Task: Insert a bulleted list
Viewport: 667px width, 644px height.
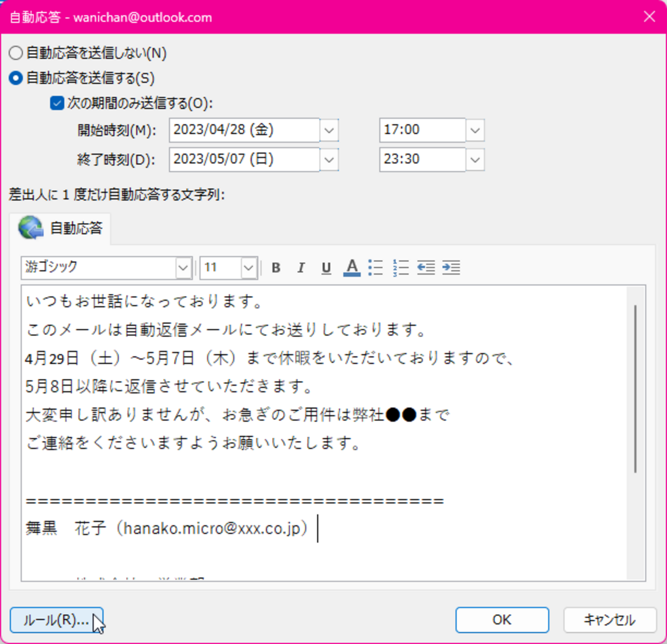Action: [x=376, y=267]
